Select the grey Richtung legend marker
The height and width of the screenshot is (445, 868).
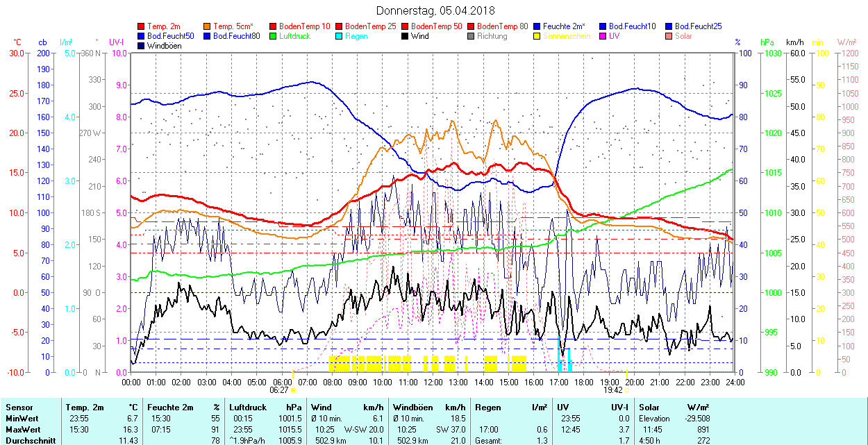click(x=471, y=36)
